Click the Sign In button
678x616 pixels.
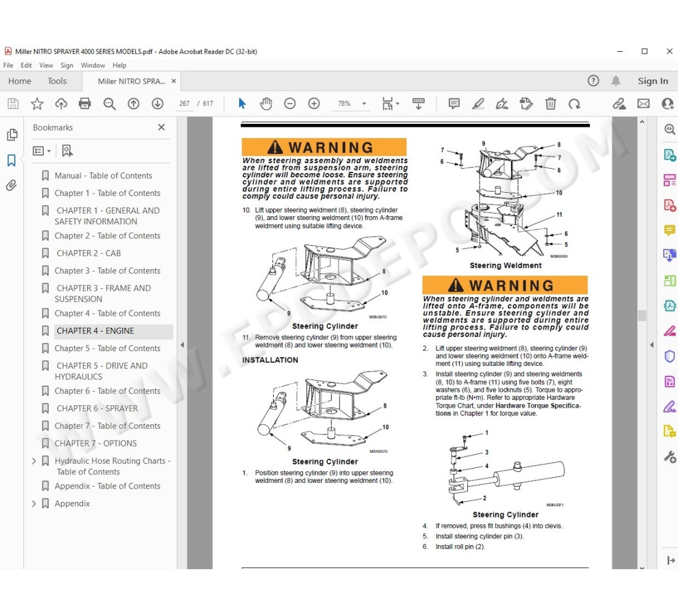tap(653, 81)
